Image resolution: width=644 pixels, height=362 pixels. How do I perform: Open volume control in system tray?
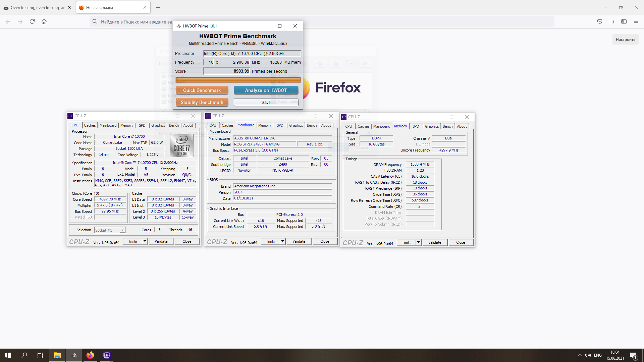point(588,355)
